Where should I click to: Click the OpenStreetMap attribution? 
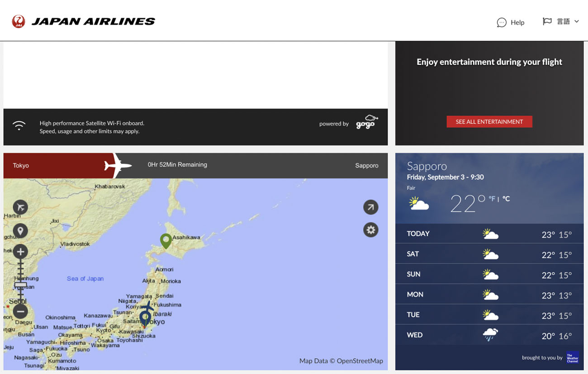(341, 361)
